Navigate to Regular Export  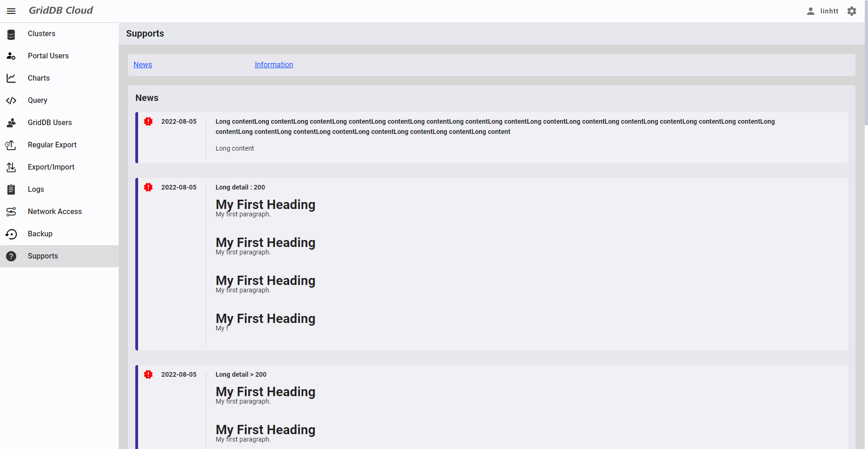59,145
